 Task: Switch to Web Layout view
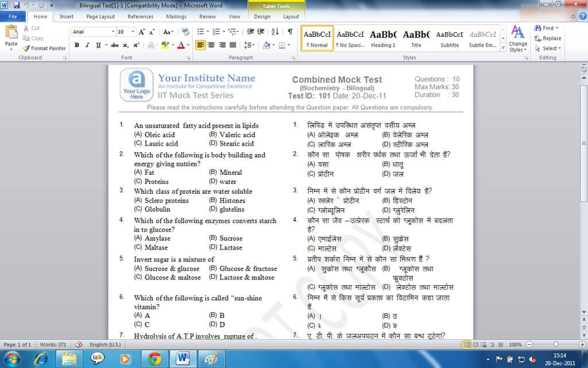[483, 344]
